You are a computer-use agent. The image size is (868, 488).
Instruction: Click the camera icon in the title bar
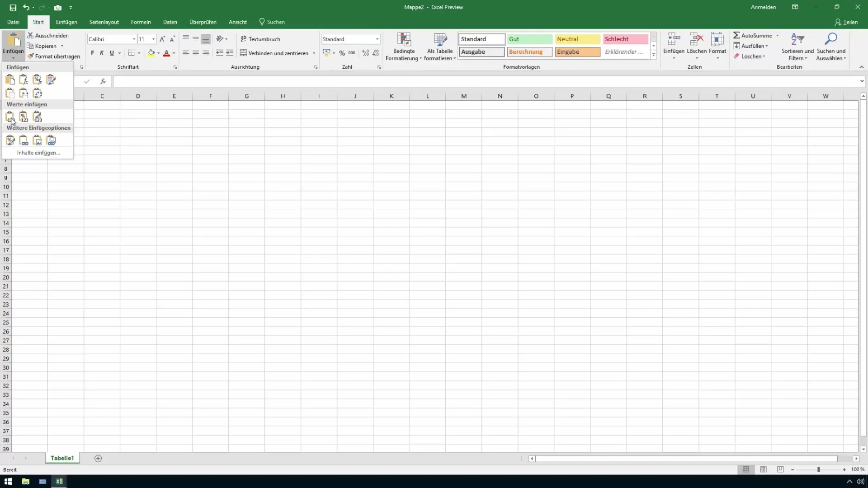point(58,7)
